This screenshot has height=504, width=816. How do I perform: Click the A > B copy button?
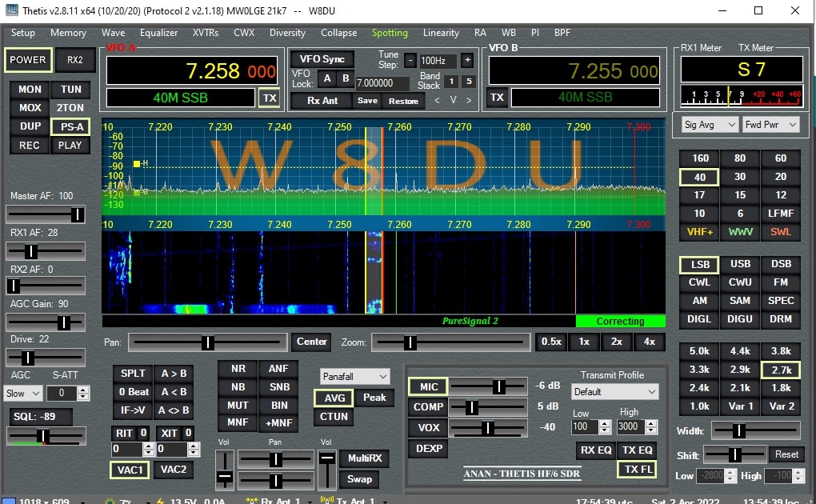point(174,374)
